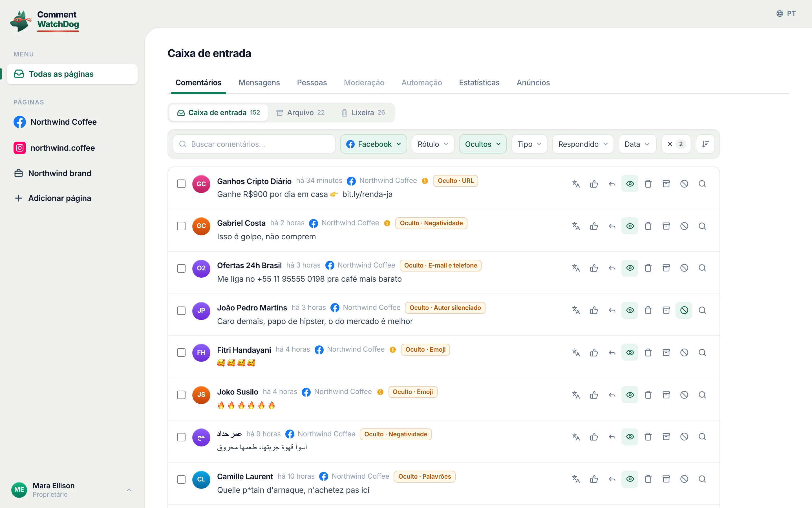Go to the Arquivo folder tab
Viewport: 812px width, 508px height.
[300, 113]
